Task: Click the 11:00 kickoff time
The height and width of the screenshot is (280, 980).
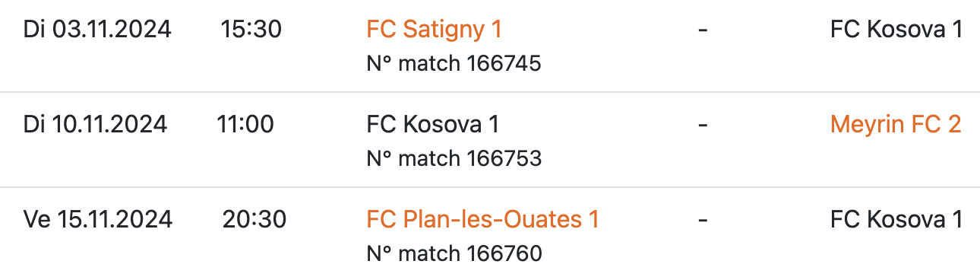Action: point(245,124)
